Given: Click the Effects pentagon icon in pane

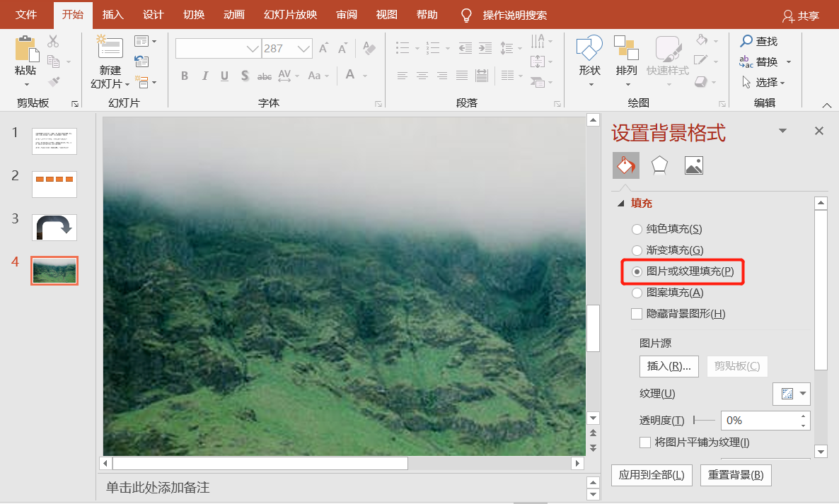Looking at the screenshot, I should point(659,165).
